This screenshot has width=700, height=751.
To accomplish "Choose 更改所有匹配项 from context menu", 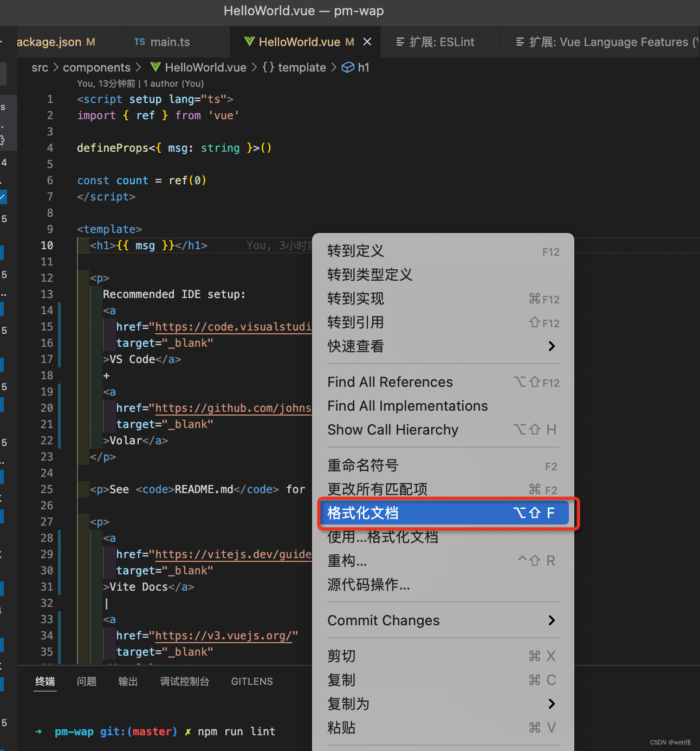I will coord(443,489).
